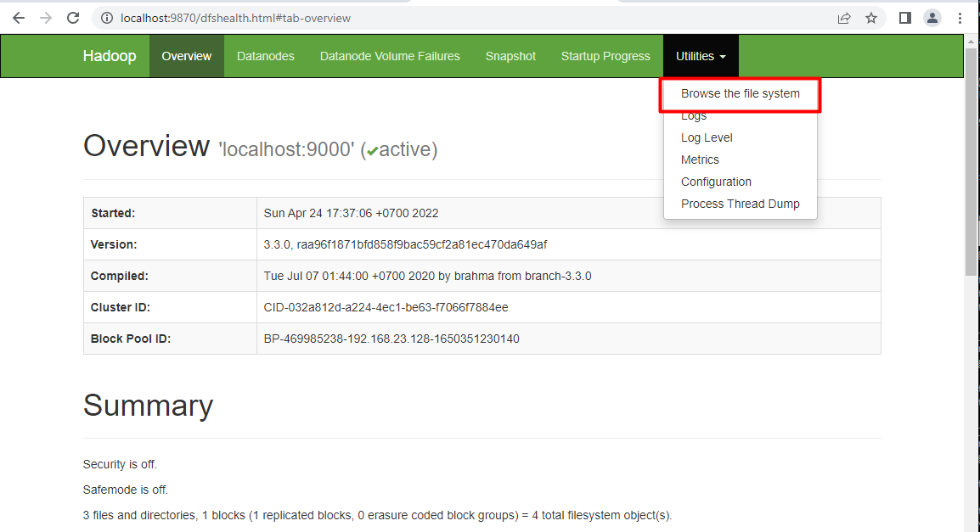Click the share page icon
Viewport: 980px width, 532px height.
tap(844, 18)
